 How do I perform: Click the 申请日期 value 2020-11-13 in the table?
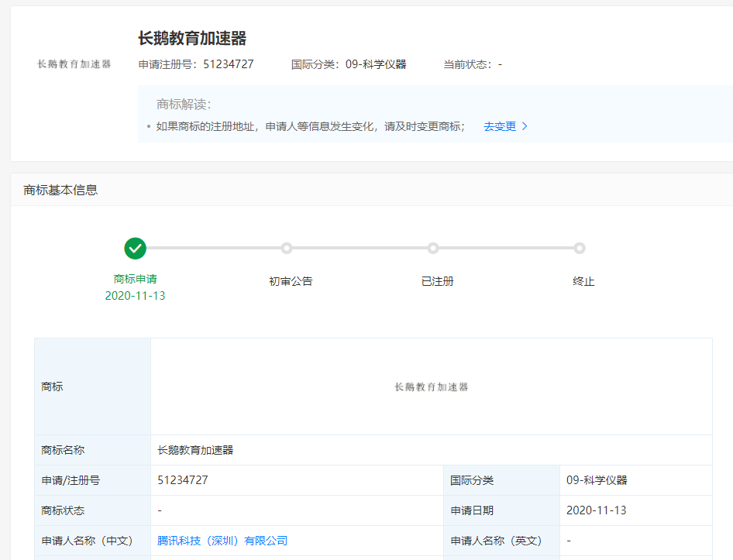596,510
